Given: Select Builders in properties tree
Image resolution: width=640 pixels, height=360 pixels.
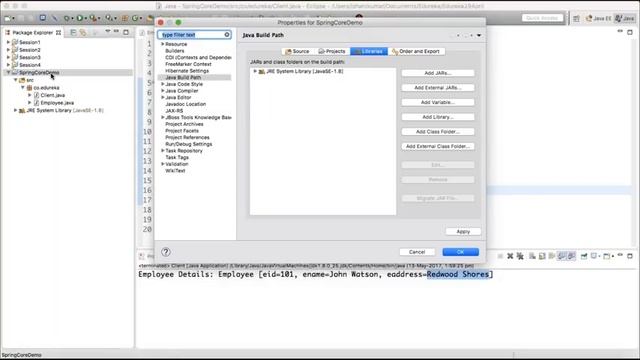Looking at the screenshot, I should (175, 51).
